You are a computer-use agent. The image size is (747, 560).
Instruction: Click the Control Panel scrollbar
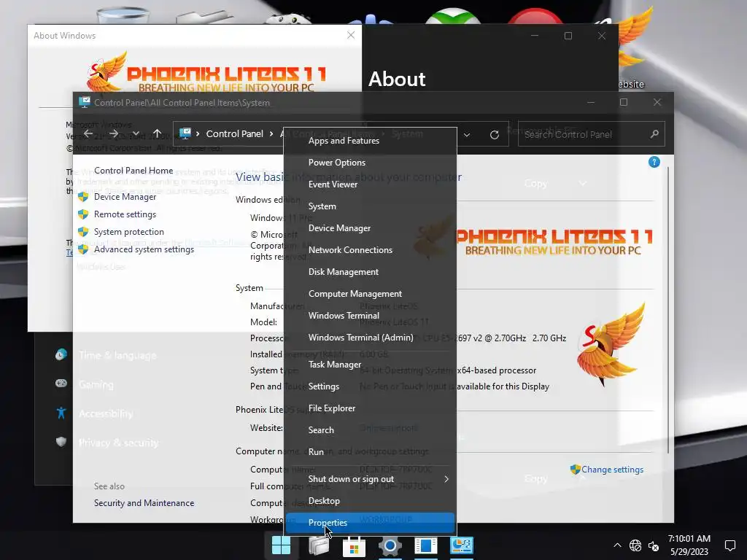[669, 309]
